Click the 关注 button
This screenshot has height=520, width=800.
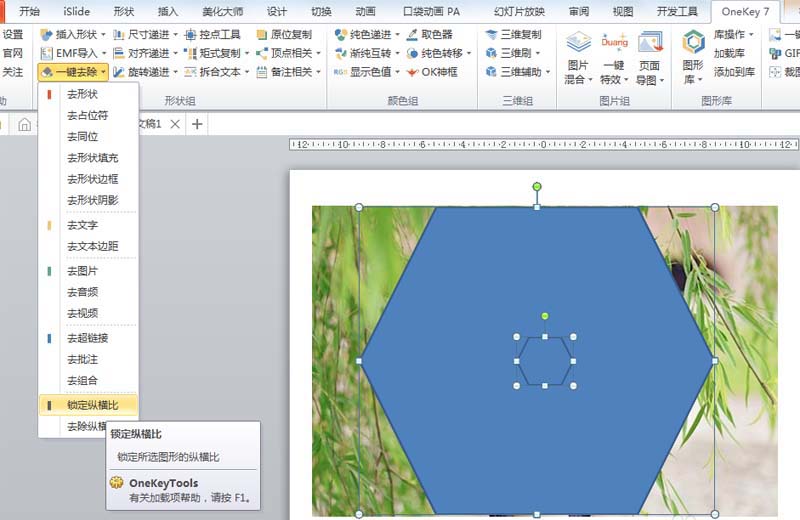13,72
